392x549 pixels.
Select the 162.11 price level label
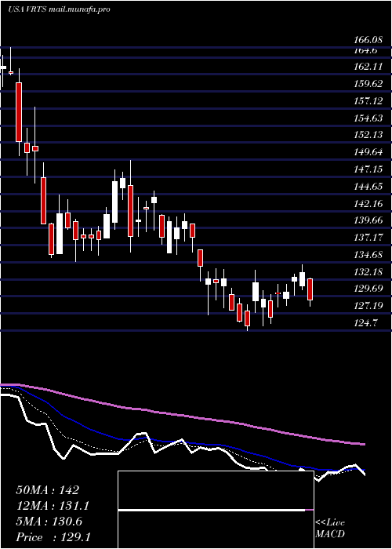click(368, 67)
